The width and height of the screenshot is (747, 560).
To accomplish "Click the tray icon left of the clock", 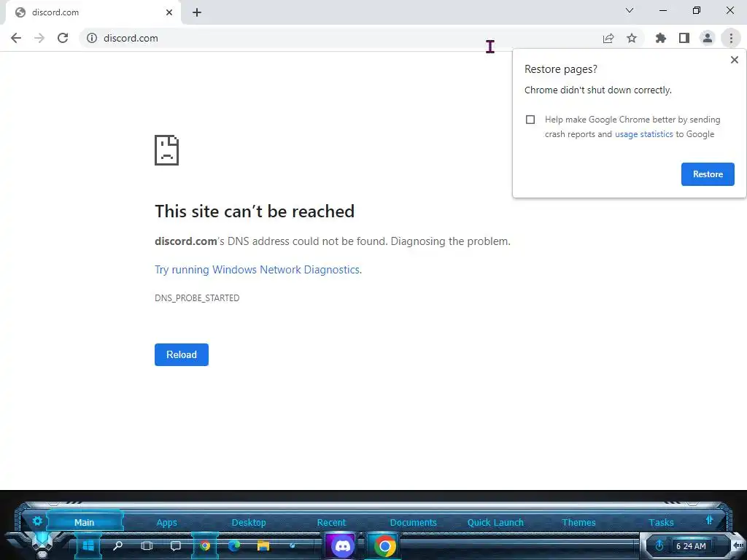I will (659, 545).
